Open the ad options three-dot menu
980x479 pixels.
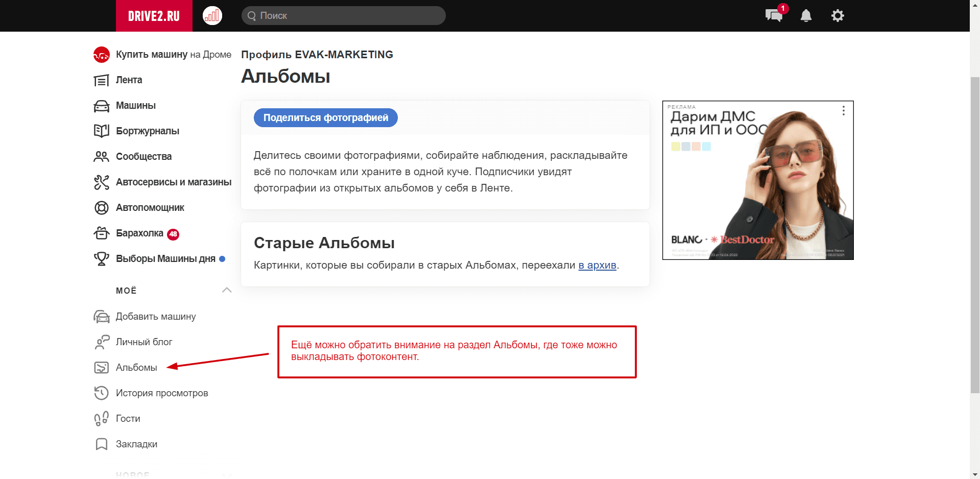click(x=843, y=111)
